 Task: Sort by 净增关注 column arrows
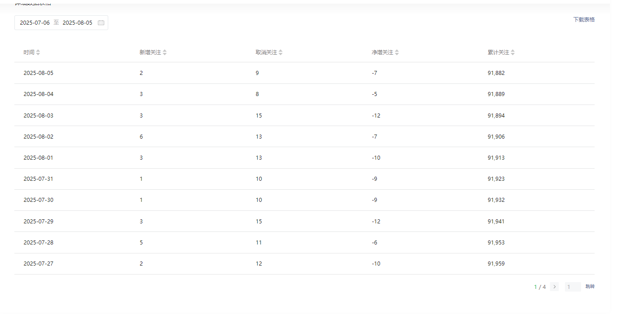[397, 52]
